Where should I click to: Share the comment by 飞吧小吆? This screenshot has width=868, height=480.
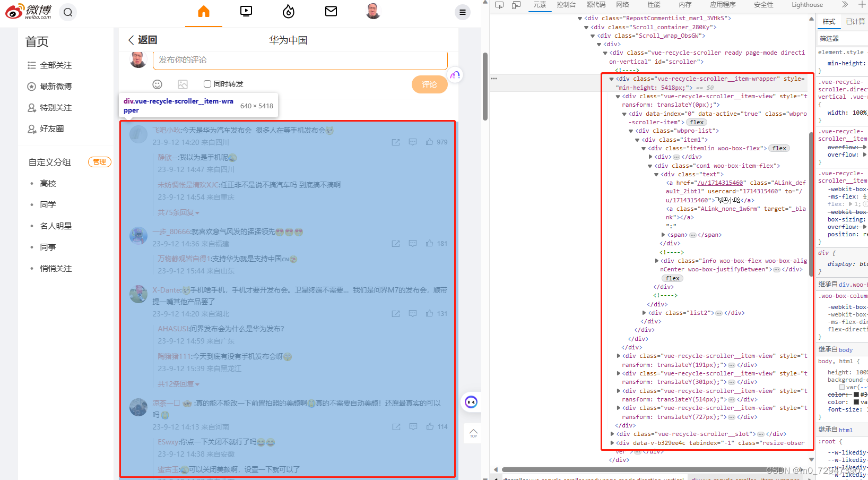click(396, 142)
